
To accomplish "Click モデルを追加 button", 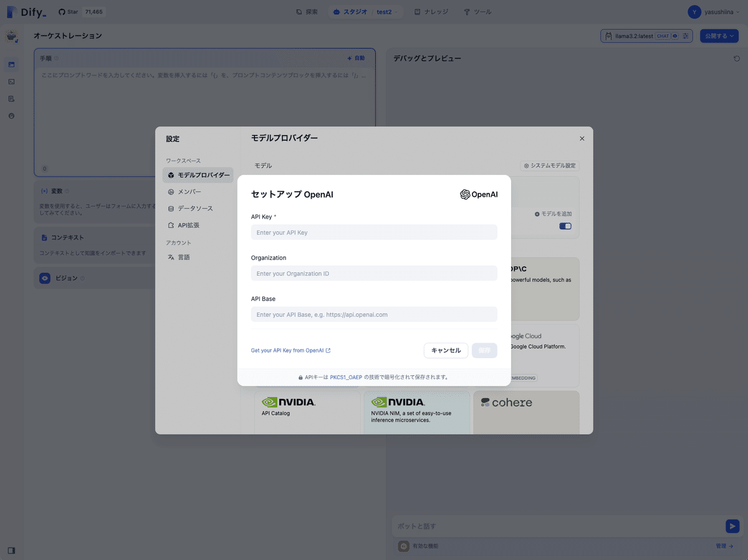I will (553, 214).
